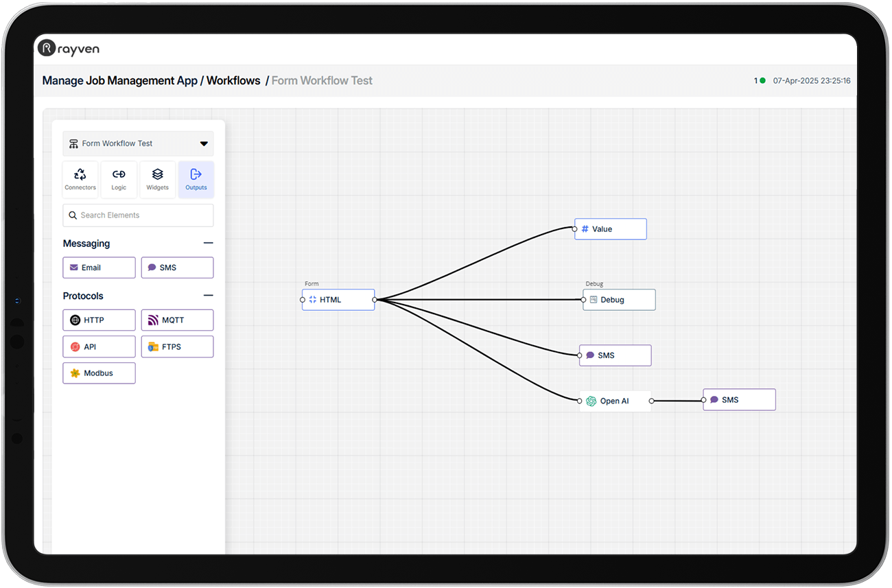Screen dimensions: 892x588
Task: Switch to the Logic elements tab
Action: pos(119,179)
